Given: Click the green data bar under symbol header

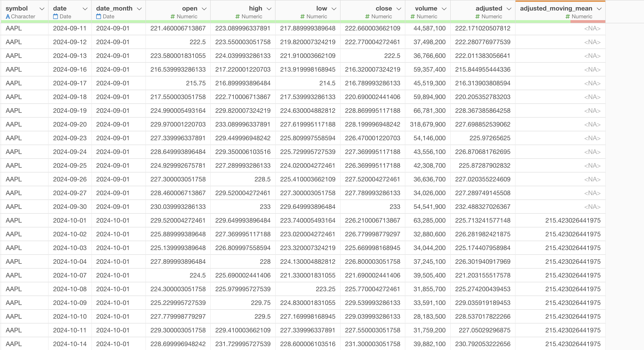Looking at the screenshot, I should pyautogui.click(x=25, y=22).
